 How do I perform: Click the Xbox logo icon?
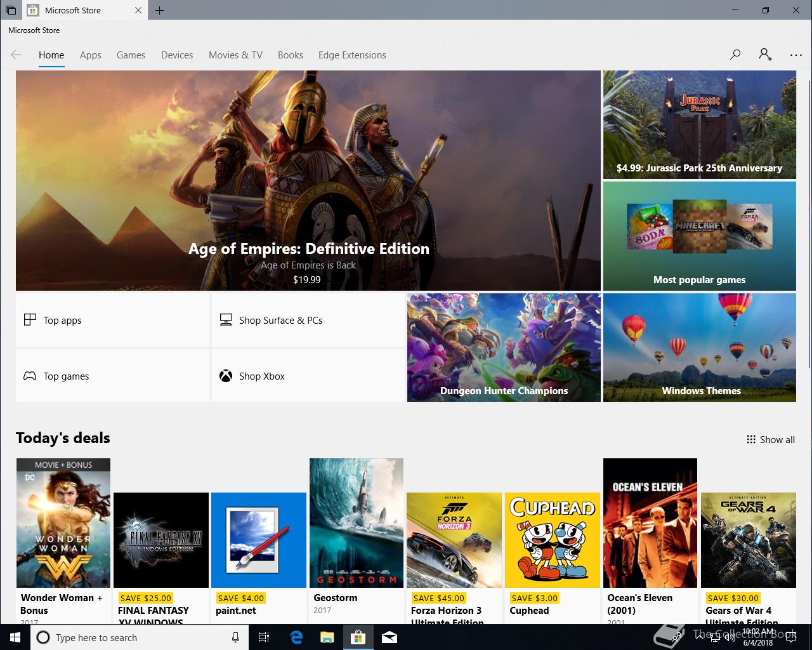[226, 376]
